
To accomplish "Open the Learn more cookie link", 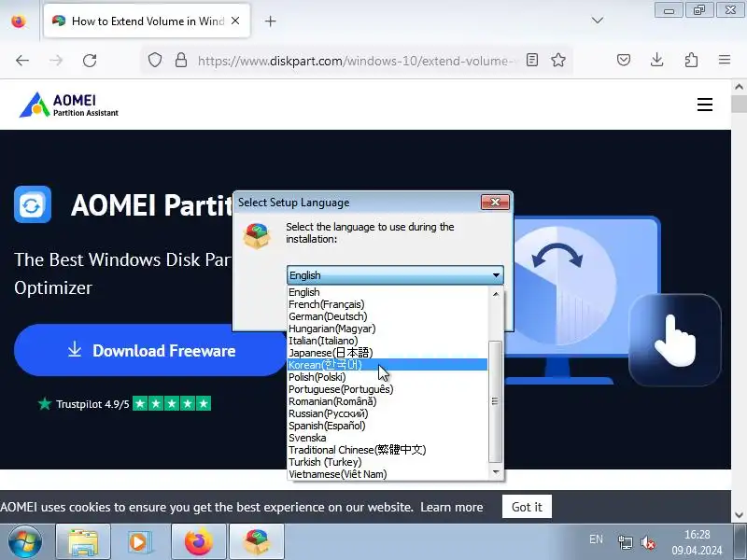I will (452, 507).
